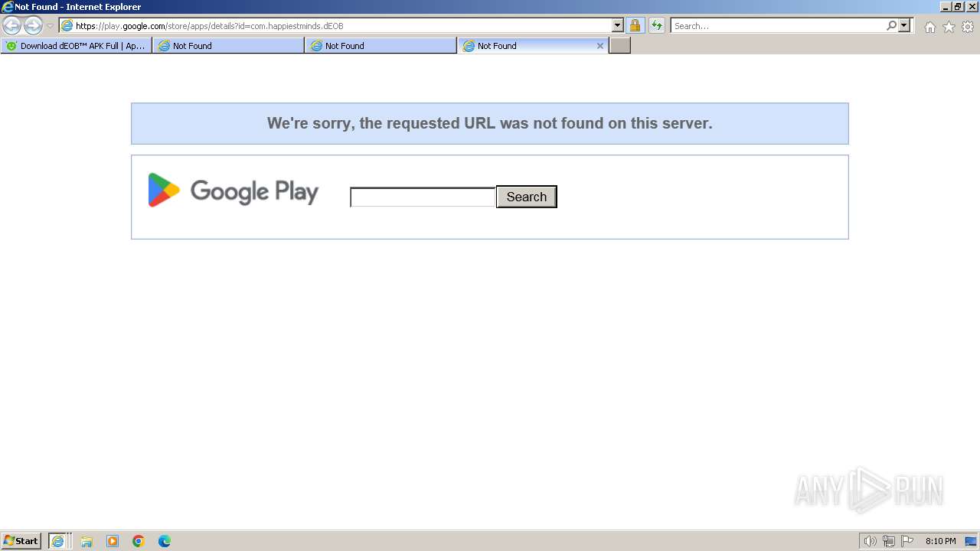Minimize the Internet Explorer window
The image size is (980, 551).
click(945, 6)
